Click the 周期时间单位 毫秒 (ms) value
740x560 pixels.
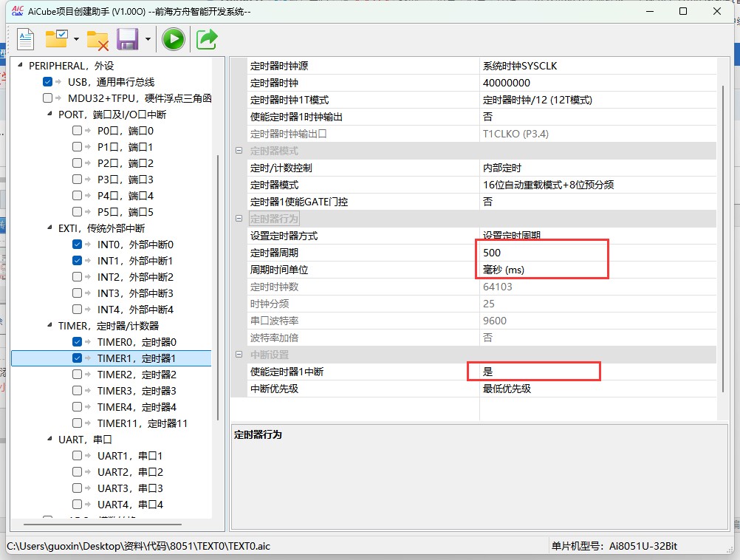click(598, 270)
